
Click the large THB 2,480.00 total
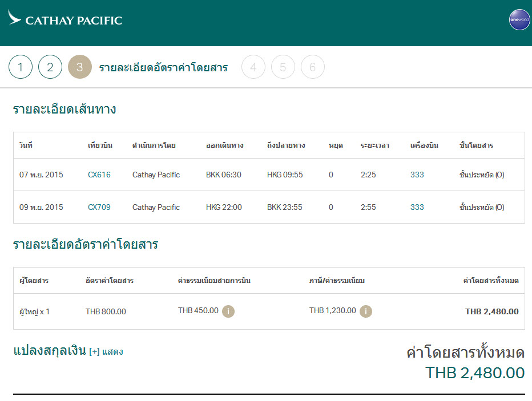click(474, 373)
